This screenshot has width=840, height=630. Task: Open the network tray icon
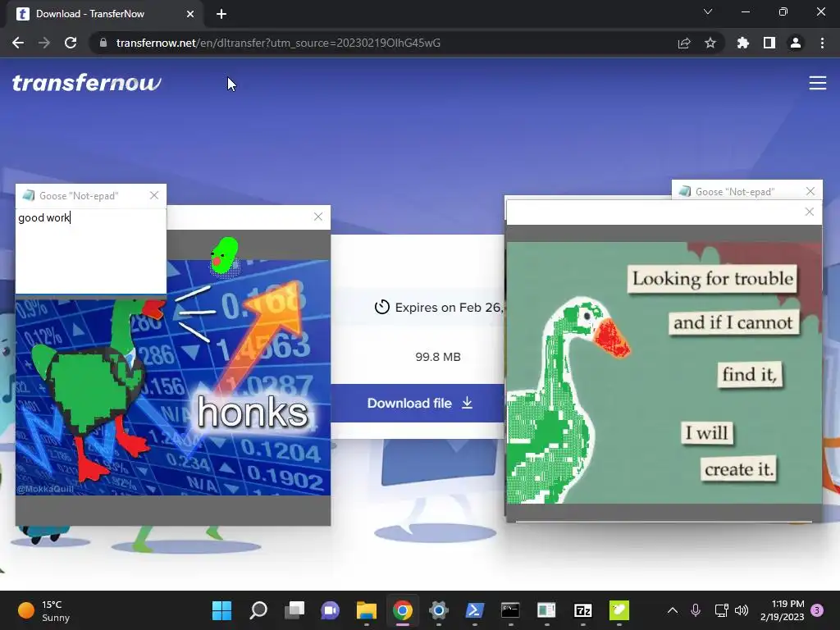pyautogui.click(x=721, y=610)
